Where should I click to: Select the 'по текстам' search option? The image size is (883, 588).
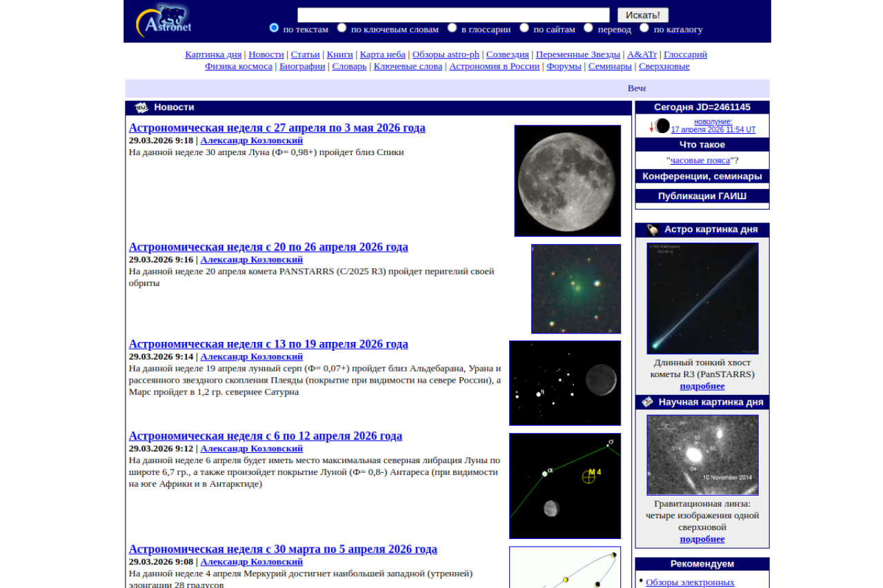[274, 28]
